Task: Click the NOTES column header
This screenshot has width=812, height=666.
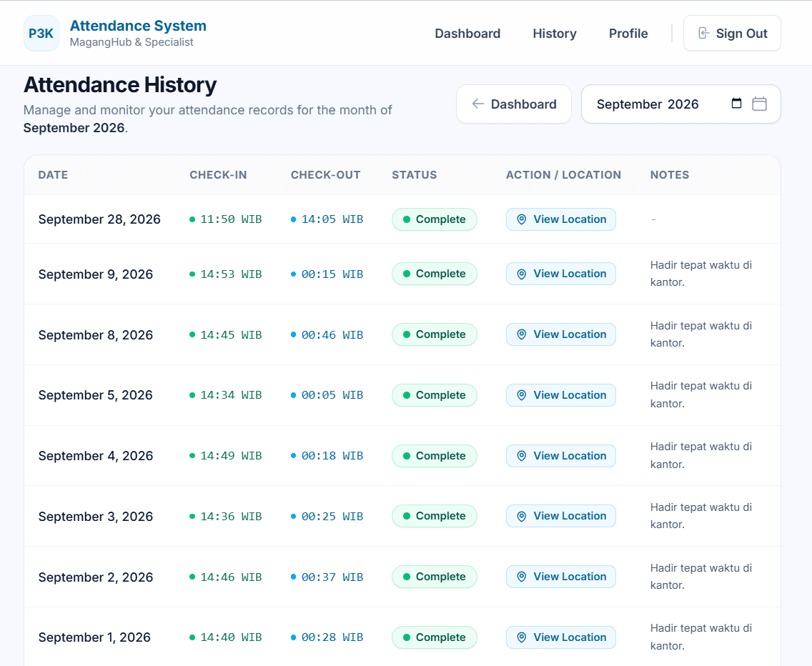Action: point(670,175)
